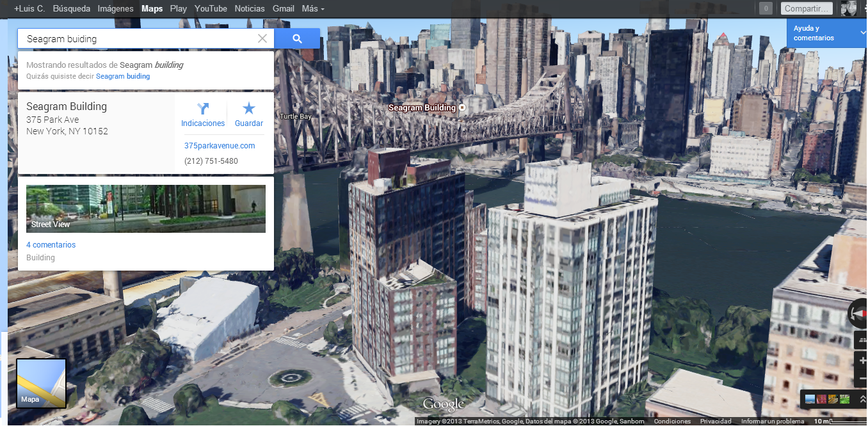Save place with Guardar star icon
868x426 pixels.
[x=249, y=109]
